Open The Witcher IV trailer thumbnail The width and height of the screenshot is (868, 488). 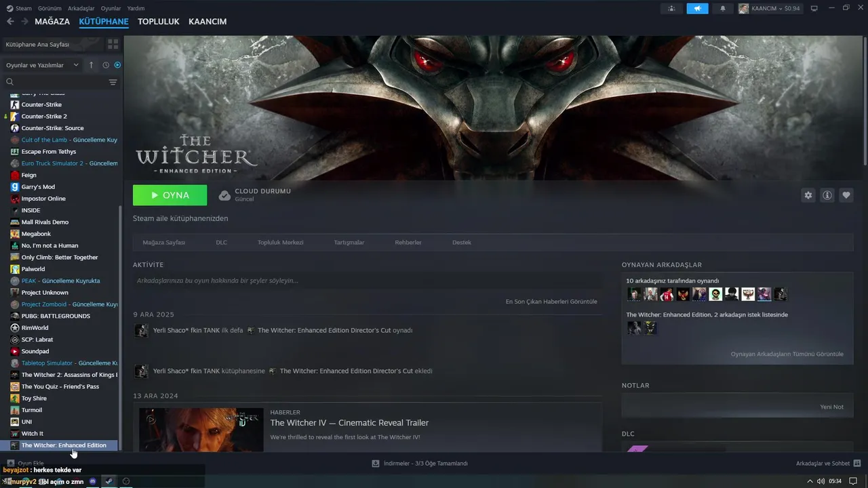point(201,430)
